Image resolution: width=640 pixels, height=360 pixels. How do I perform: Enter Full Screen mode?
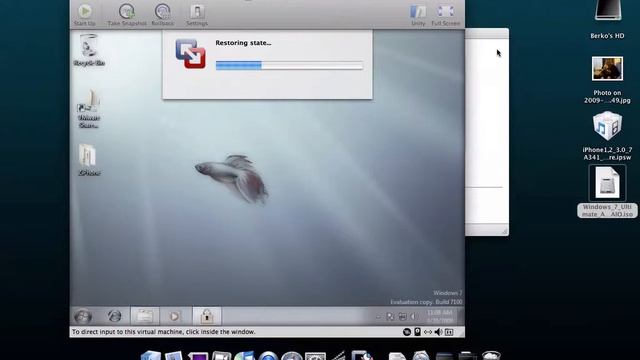[x=445, y=15]
